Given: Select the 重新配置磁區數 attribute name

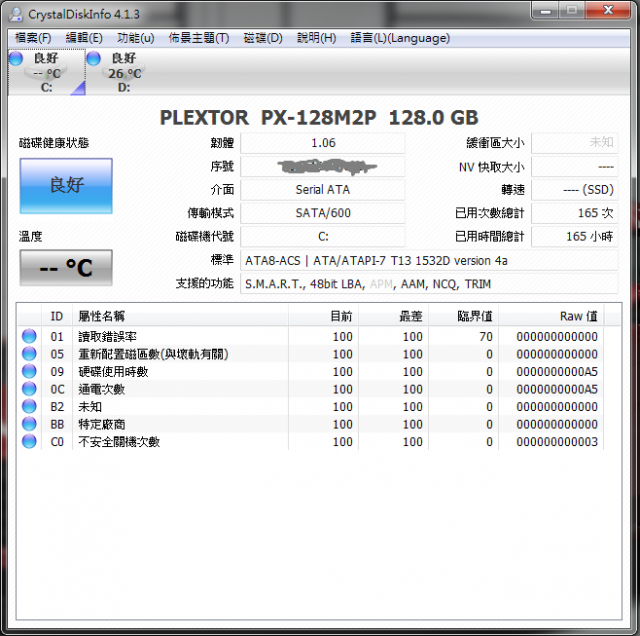Looking at the screenshot, I should pyautogui.click(x=153, y=354).
